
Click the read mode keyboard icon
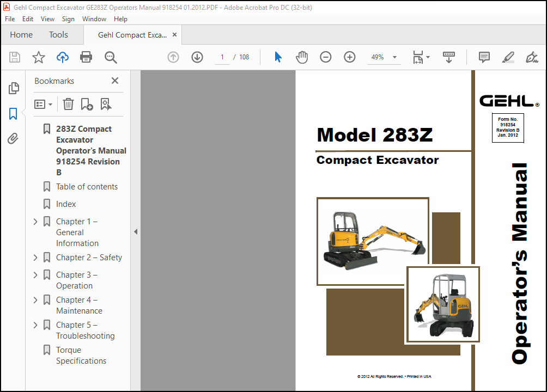pyautogui.click(x=448, y=57)
